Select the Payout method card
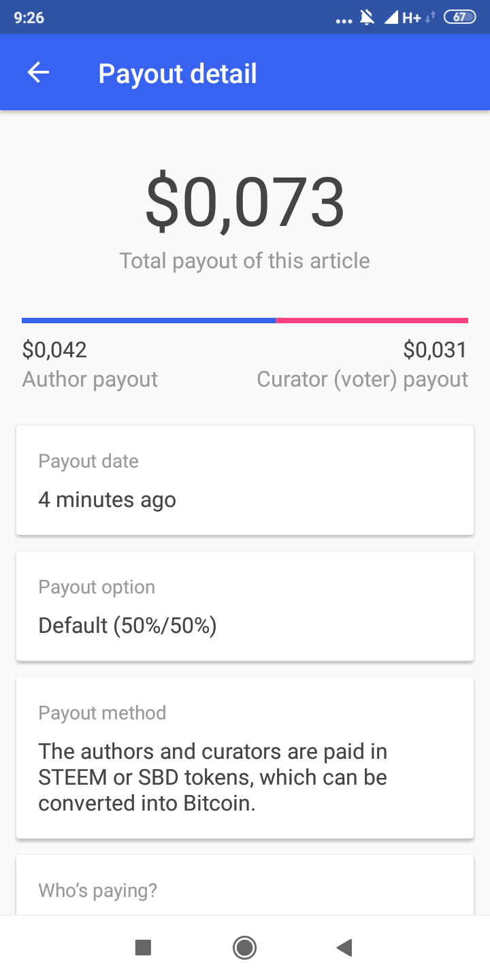This screenshot has width=490, height=980. 245,757
